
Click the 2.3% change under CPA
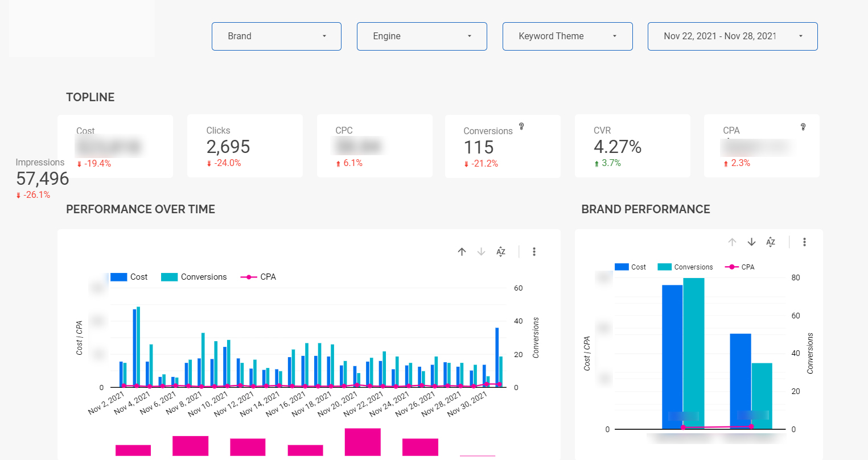click(x=737, y=163)
